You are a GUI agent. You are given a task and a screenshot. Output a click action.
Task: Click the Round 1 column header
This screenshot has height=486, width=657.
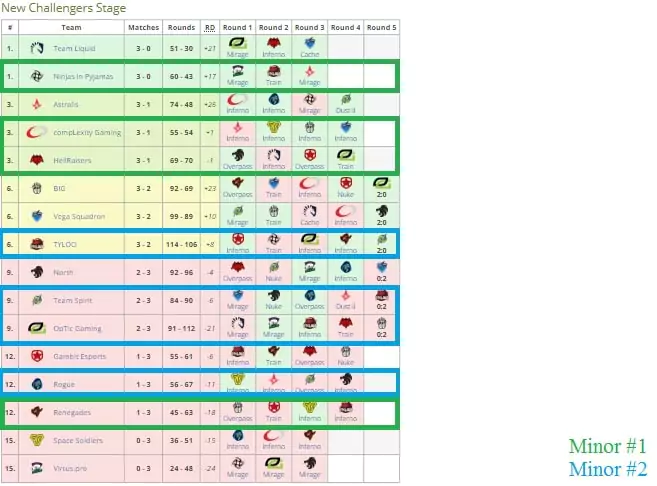[238, 27]
